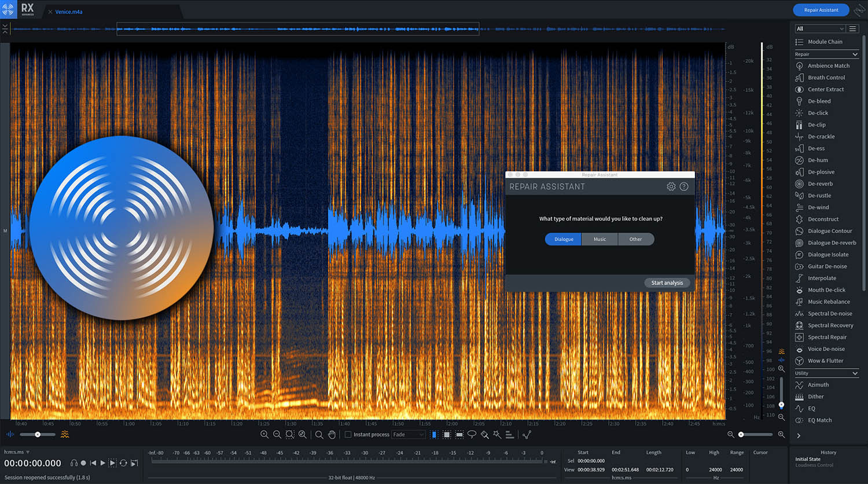Open the Fade instant process dropdown
Image resolution: width=868 pixels, height=484 pixels.
coord(409,434)
